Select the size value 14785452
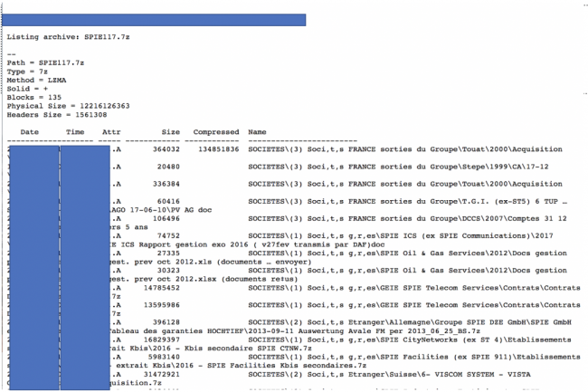The height and width of the screenshot is (392, 588). click(x=162, y=288)
